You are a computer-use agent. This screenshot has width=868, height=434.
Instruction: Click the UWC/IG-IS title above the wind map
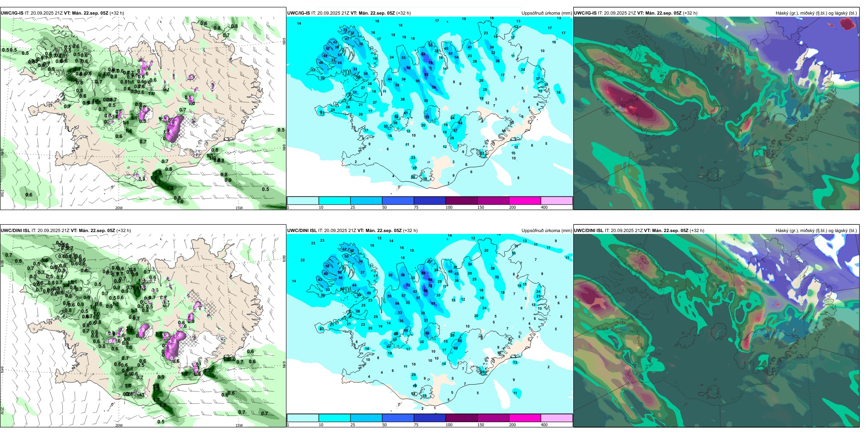(x=62, y=13)
